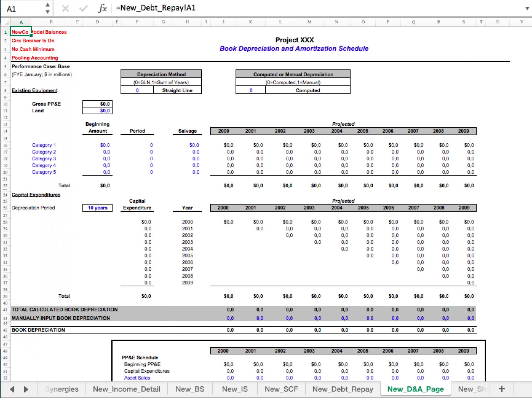Click the Name Box showing A1
The width and height of the screenshot is (532, 398).
coord(22,9)
